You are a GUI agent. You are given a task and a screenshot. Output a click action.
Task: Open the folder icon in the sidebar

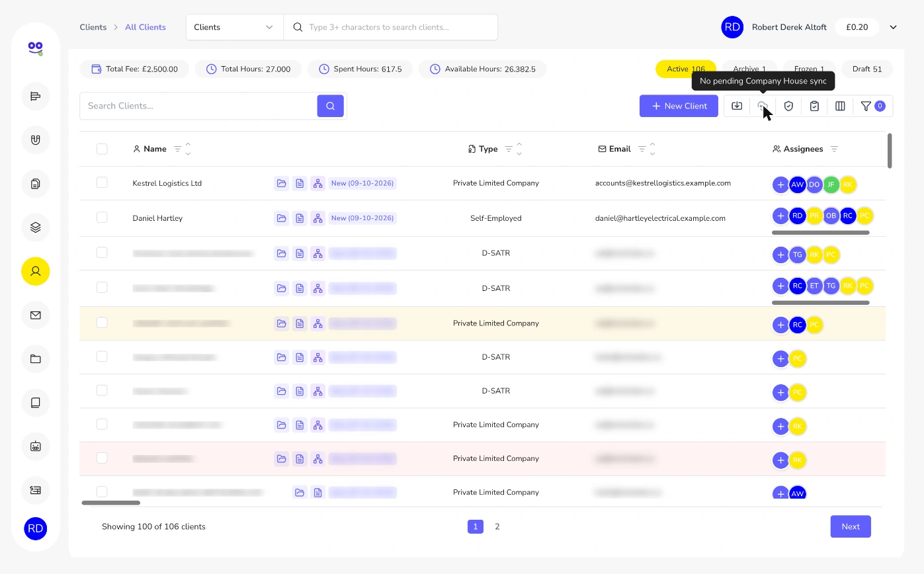coord(36,359)
